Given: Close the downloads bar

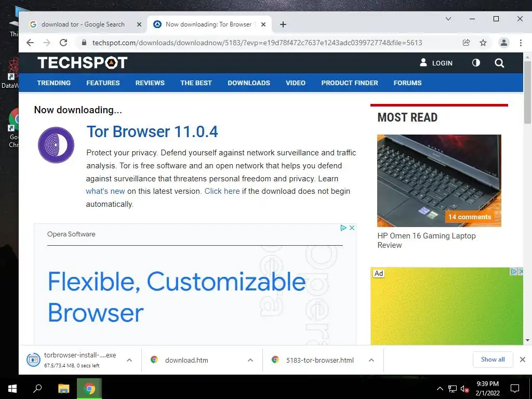Looking at the screenshot, I should click(x=523, y=360).
